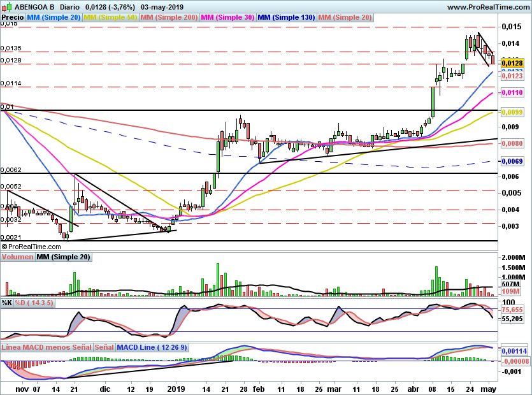This screenshot has width=532, height=395.
Task: Click the 55,205 stochastic value tag
Action: pyautogui.click(x=512, y=319)
